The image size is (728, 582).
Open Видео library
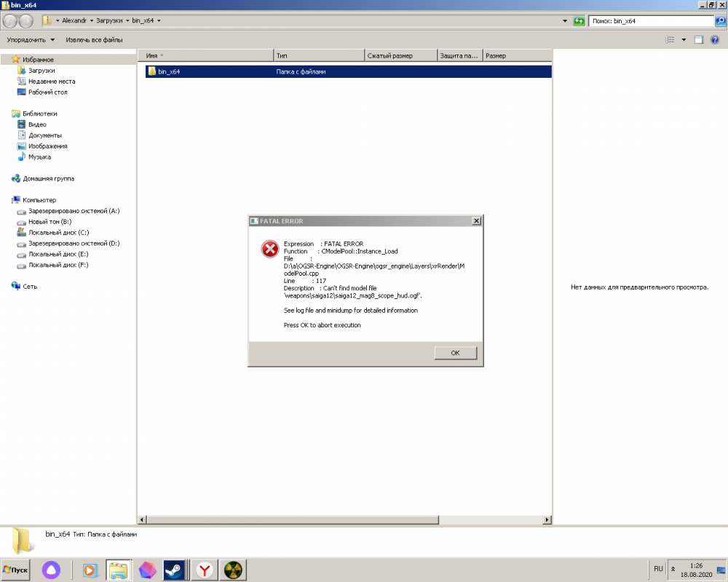37,124
